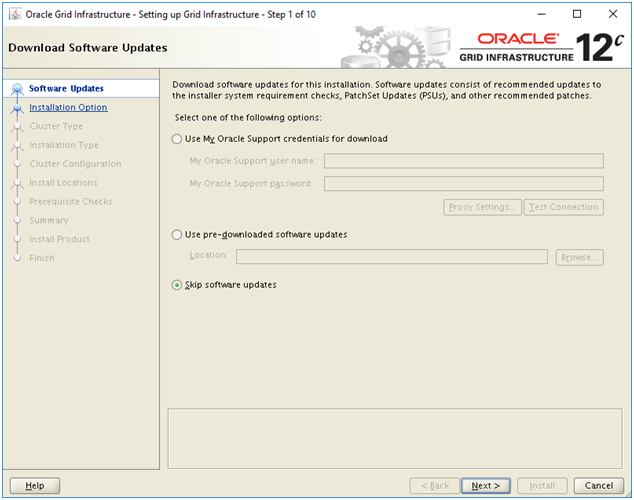This screenshot has height=500, width=634.
Task: Open Help for this installer step
Action: (x=35, y=485)
